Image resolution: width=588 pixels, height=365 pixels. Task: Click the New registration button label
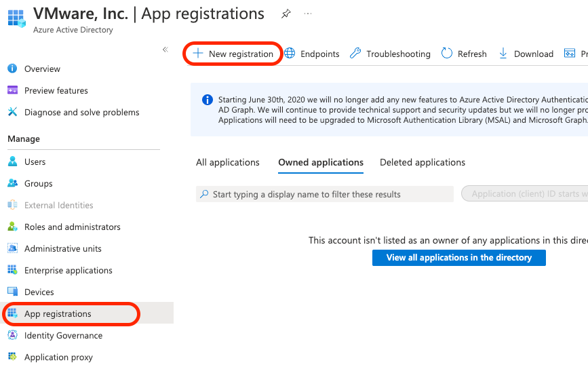241,54
